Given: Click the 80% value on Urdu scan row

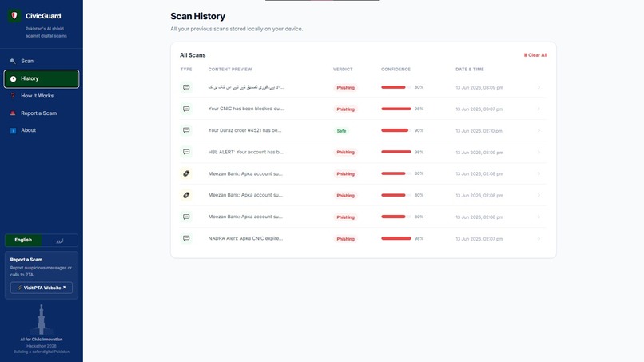Looking at the screenshot, I should 419,87.
